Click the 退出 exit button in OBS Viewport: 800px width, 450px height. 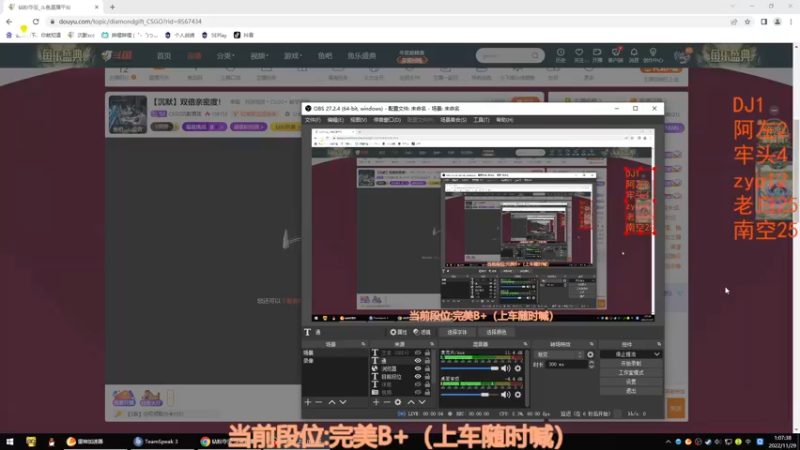coord(631,391)
